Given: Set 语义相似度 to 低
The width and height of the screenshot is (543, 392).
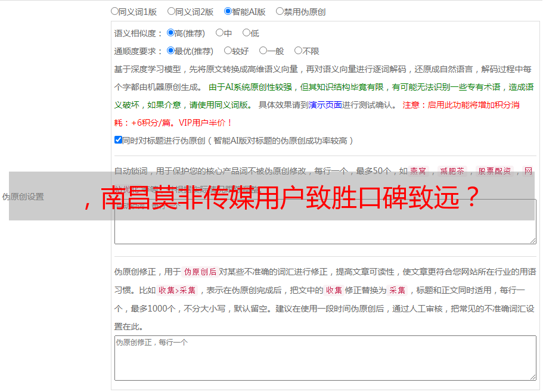Looking at the screenshot, I should click(x=246, y=33).
